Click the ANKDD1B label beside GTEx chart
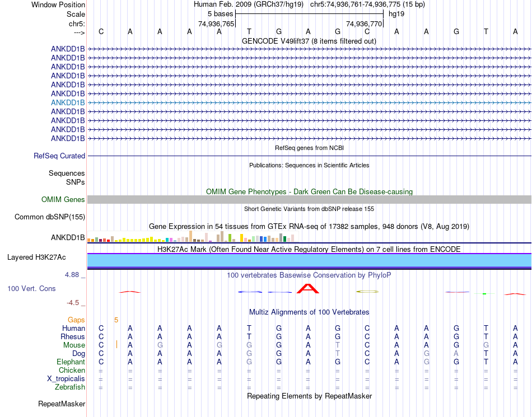Viewport: 532px width, 417px height. pos(68,237)
